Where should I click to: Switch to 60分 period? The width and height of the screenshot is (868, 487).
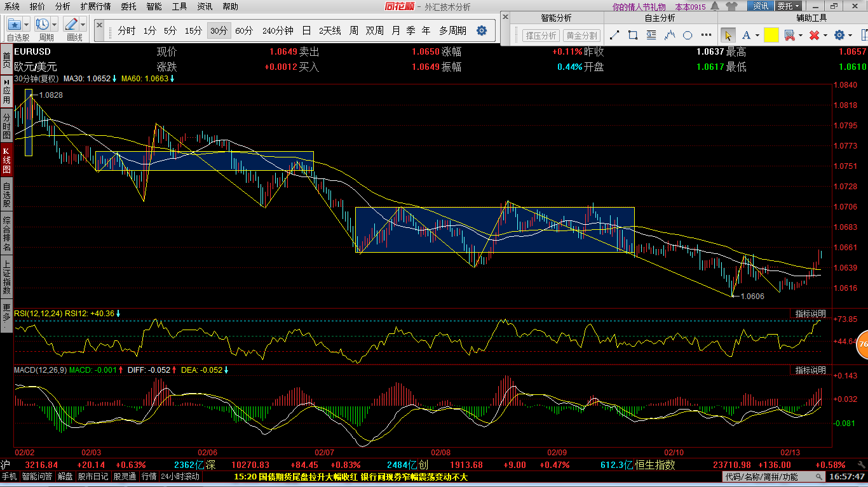pos(244,30)
